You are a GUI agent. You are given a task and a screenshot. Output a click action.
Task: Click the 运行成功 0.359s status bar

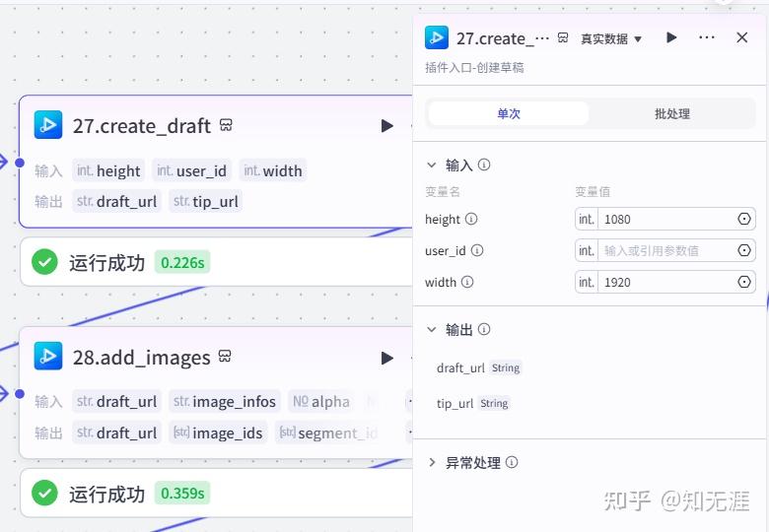[x=216, y=493]
